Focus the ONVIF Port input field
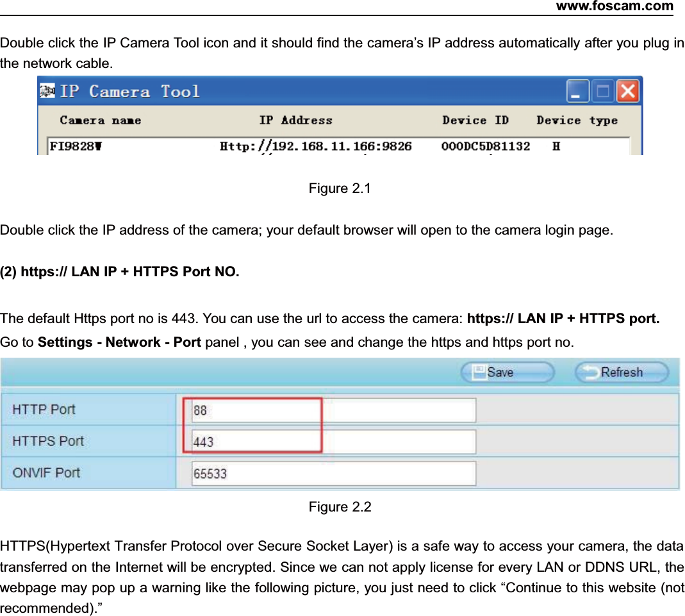Screen dimensions: 685x616 [334, 474]
